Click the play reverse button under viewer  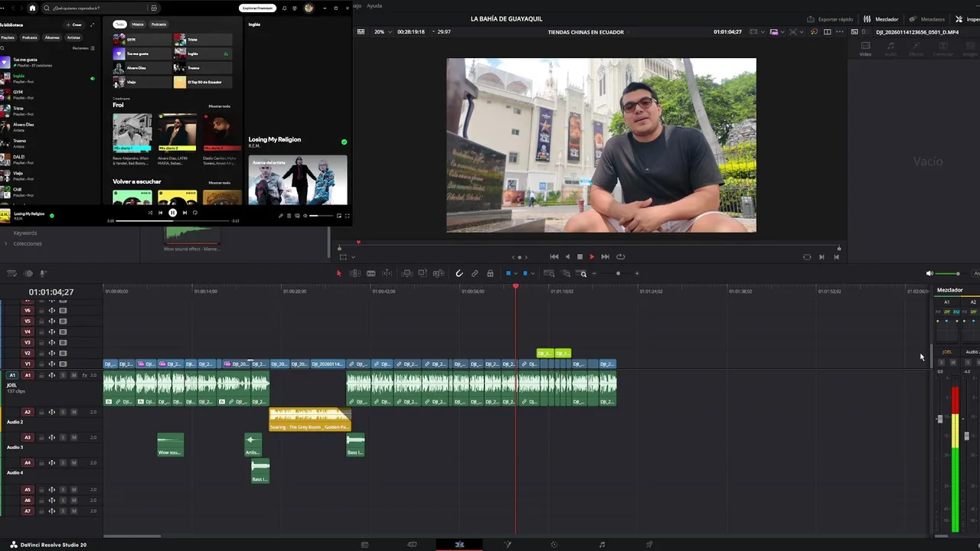pos(567,257)
